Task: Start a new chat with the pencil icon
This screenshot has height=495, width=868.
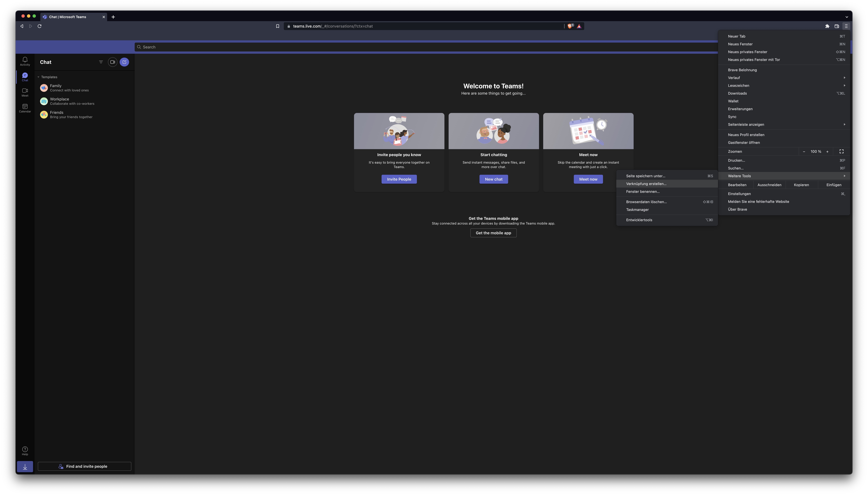Action: click(124, 62)
